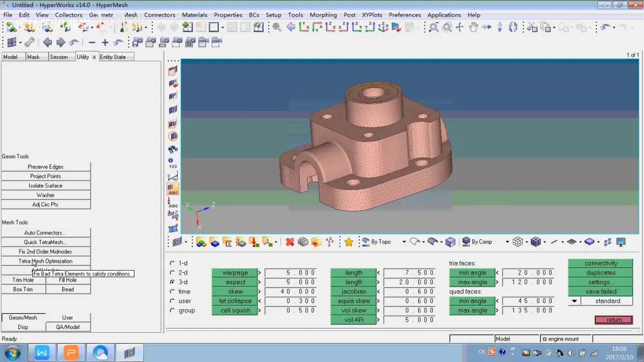
Task: Open the Materials menu
Action: pyautogui.click(x=194, y=15)
